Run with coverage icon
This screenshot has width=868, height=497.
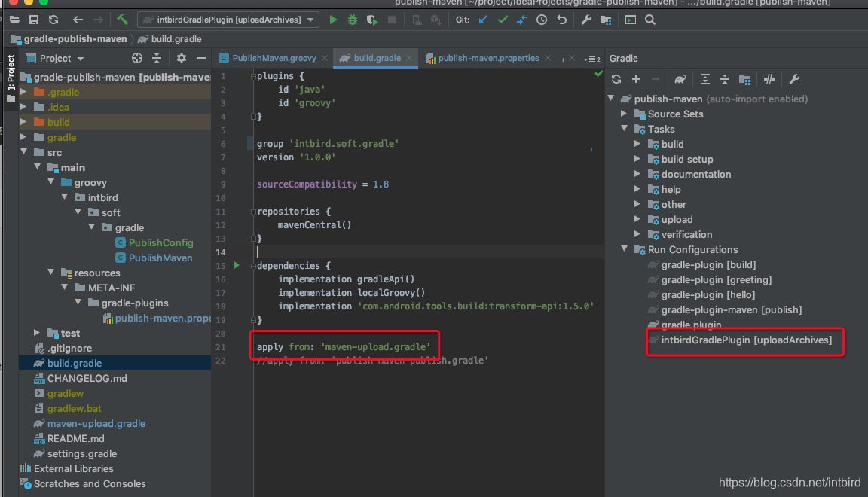pos(372,20)
